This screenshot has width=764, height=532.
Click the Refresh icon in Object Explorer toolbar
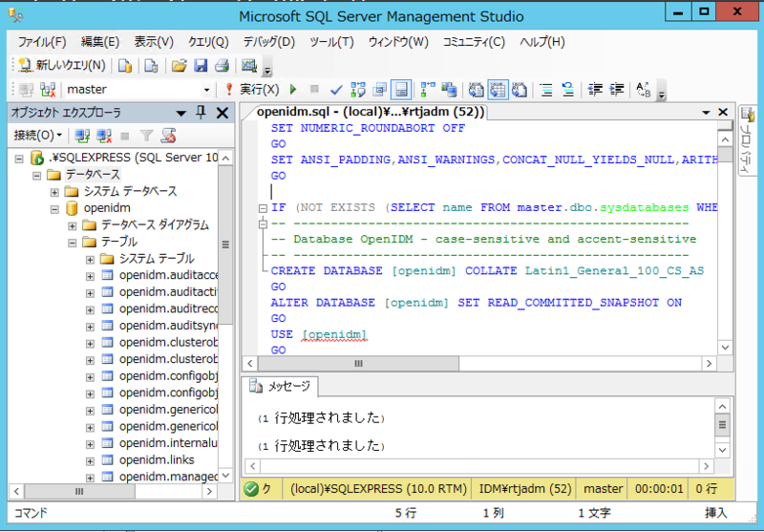pyautogui.click(x=168, y=136)
